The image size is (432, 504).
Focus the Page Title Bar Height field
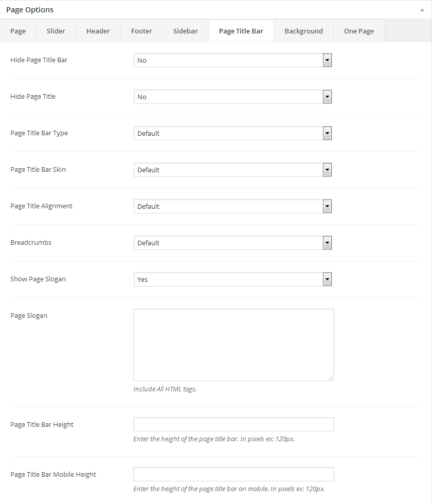[233, 424]
